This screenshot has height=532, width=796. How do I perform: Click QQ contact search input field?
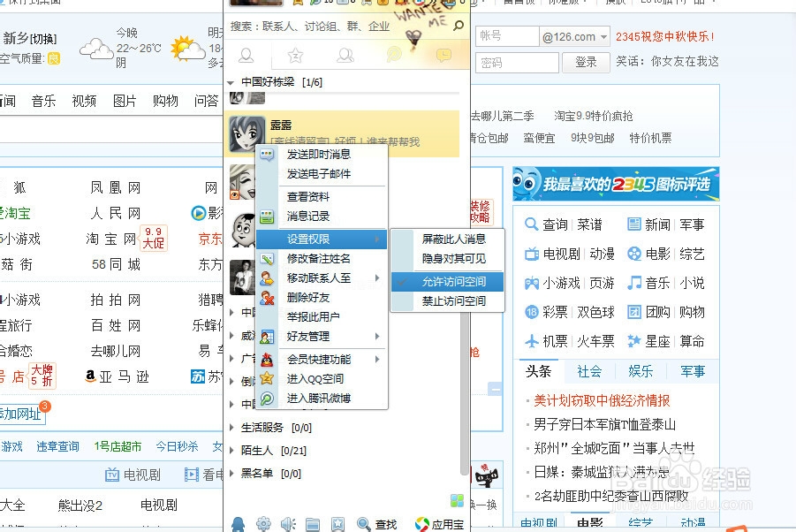click(337, 26)
